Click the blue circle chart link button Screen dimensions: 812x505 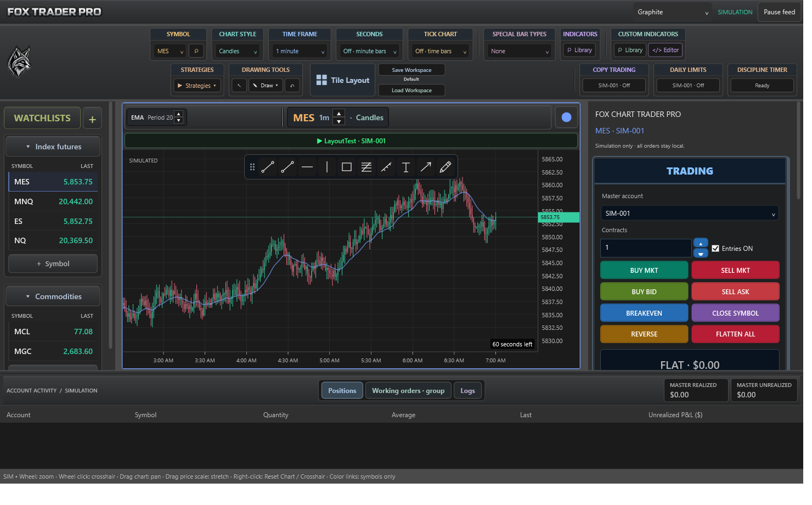(x=567, y=117)
